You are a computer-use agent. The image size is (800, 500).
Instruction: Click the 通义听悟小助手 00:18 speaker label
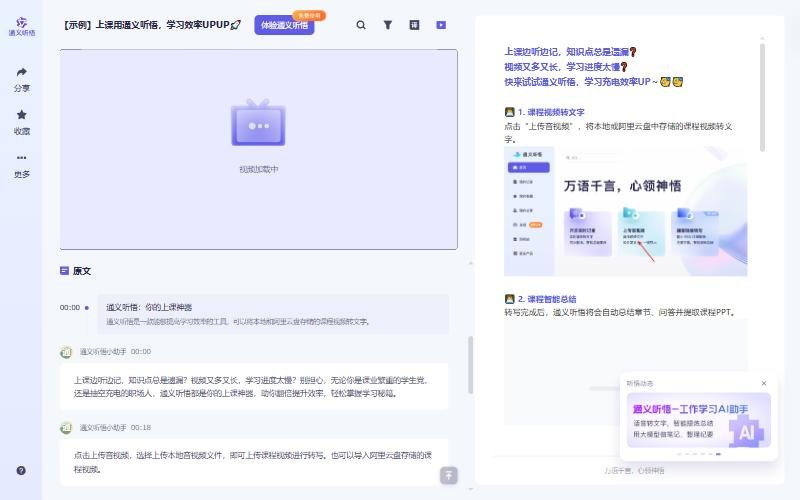point(115,428)
